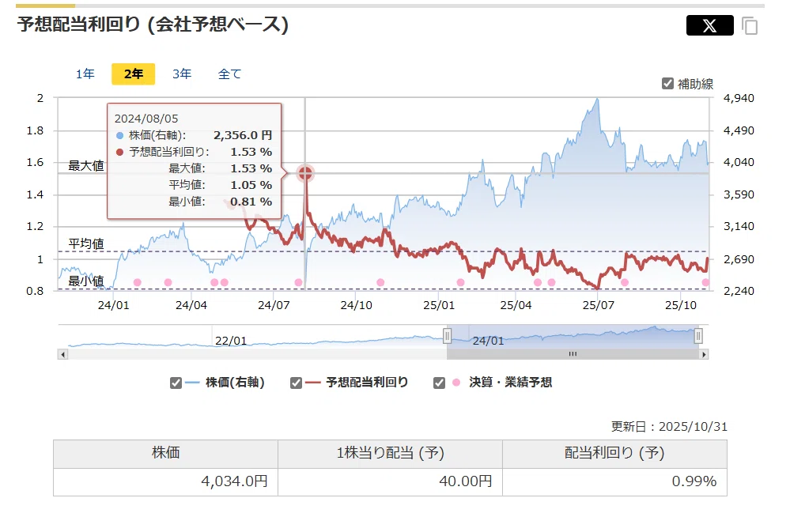Click the 株価(右軸) legend label
This screenshot has width=790, height=532.
click(x=235, y=383)
